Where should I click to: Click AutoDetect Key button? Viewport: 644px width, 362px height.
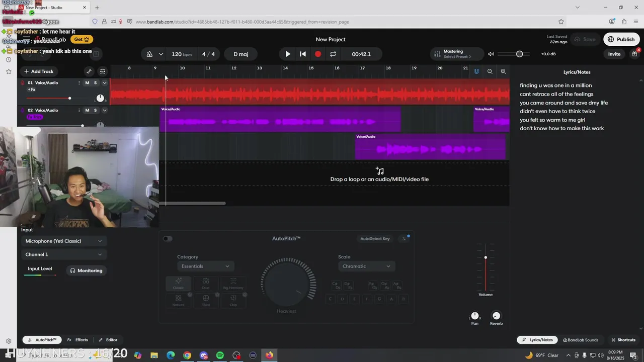[375, 238]
